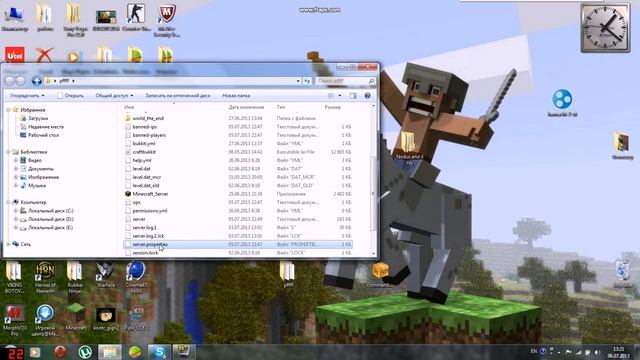This screenshot has width=640, height=360.
Task: Expand the Local Disk (C:) node
Action: click(x=16, y=211)
